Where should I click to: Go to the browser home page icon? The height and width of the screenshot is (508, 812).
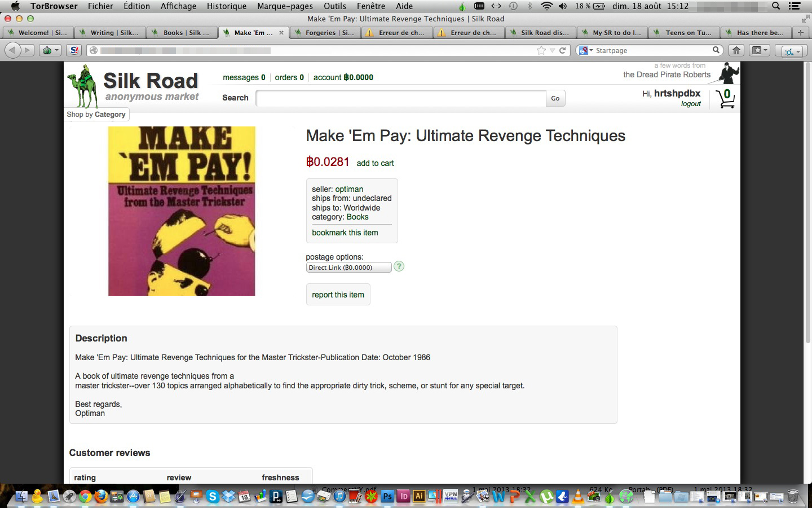click(x=736, y=50)
